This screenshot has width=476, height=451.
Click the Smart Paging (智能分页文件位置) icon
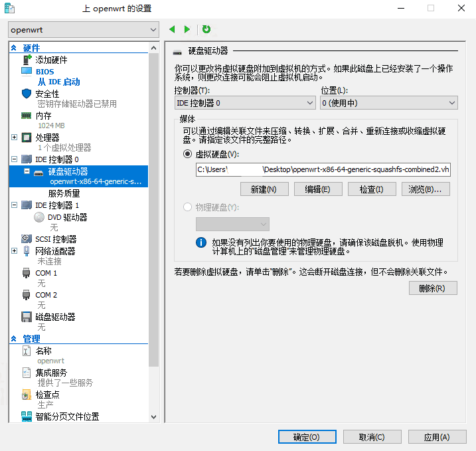27,416
